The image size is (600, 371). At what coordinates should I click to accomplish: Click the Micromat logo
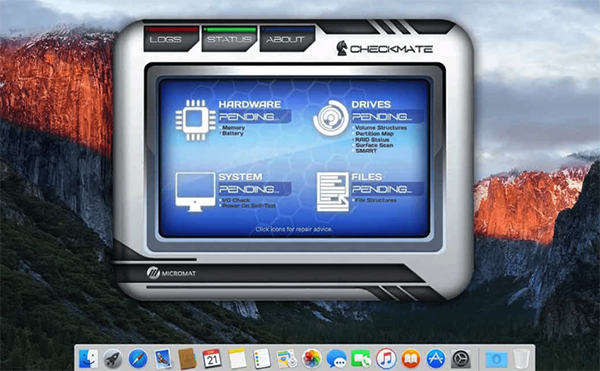point(171,273)
